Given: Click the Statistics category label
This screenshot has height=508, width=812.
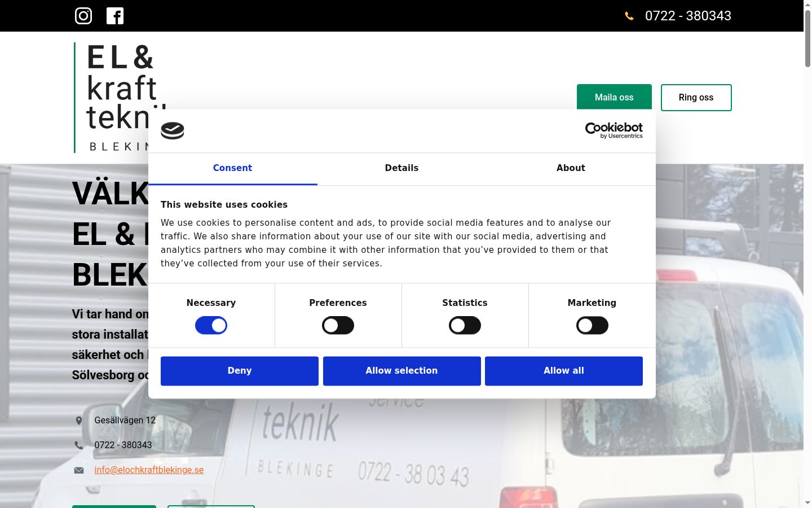Looking at the screenshot, I should pos(465,303).
